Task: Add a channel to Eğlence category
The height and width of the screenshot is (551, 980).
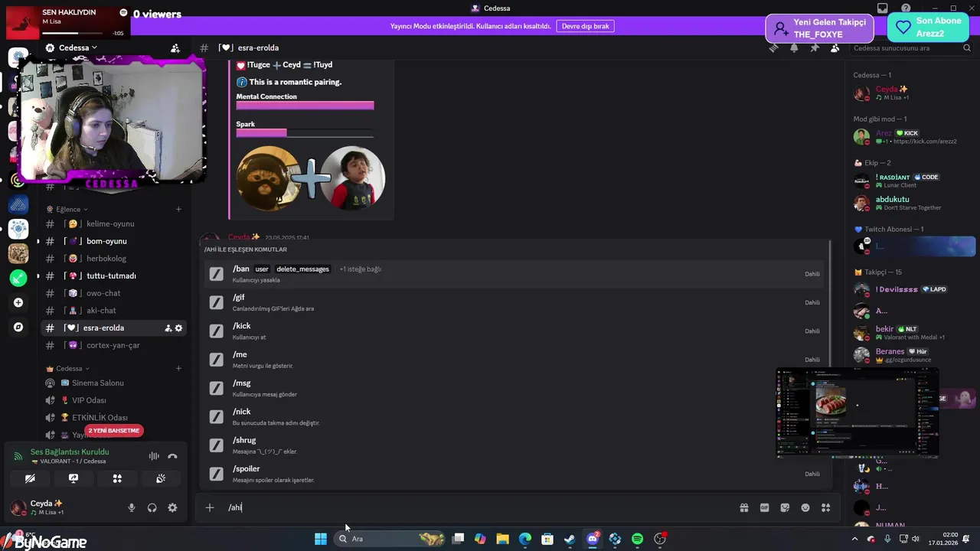Action: [x=178, y=209]
